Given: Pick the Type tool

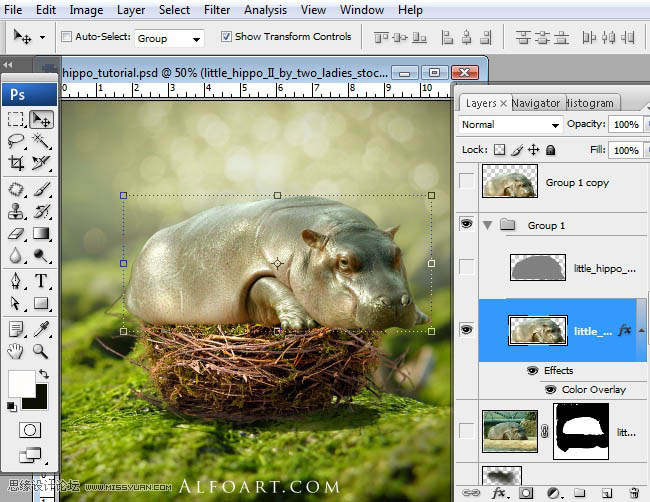Looking at the screenshot, I should (x=41, y=281).
